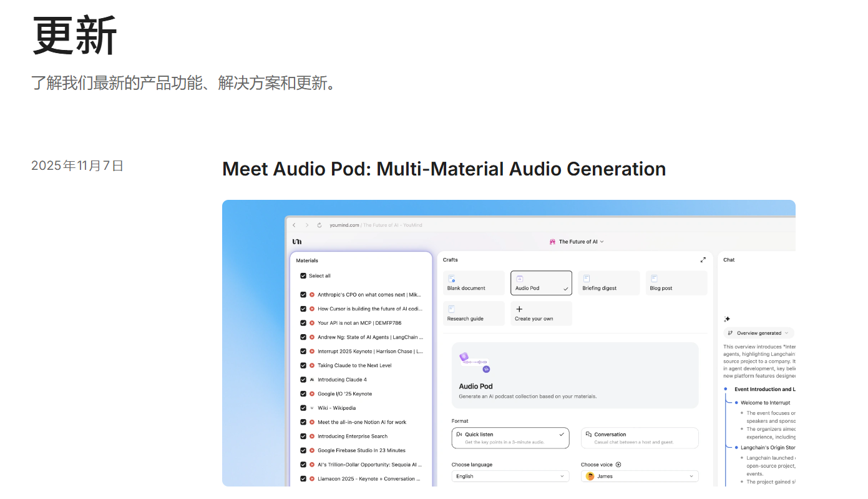The height and width of the screenshot is (499, 868).
Task: Click the AI's Trillion-Dollar Opportunity item
Action: click(x=369, y=465)
